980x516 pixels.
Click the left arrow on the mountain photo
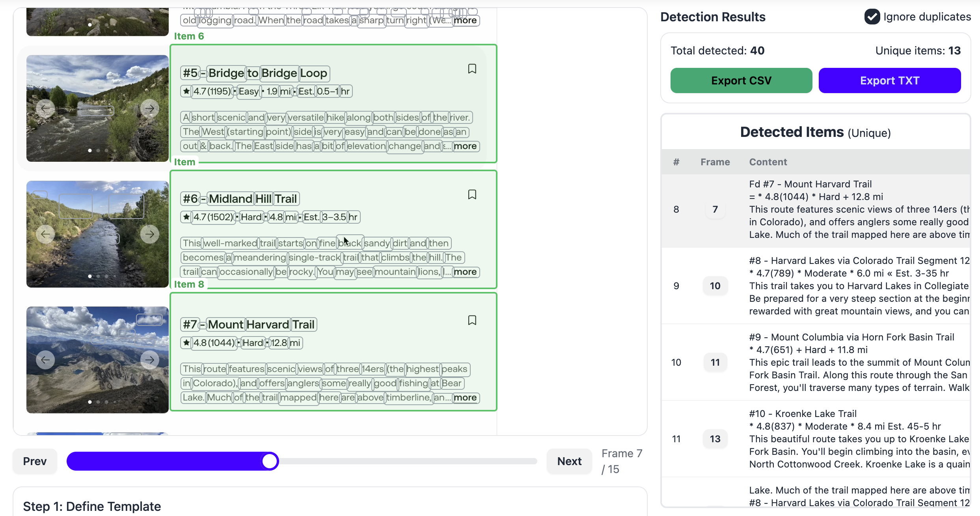click(45, 359)
